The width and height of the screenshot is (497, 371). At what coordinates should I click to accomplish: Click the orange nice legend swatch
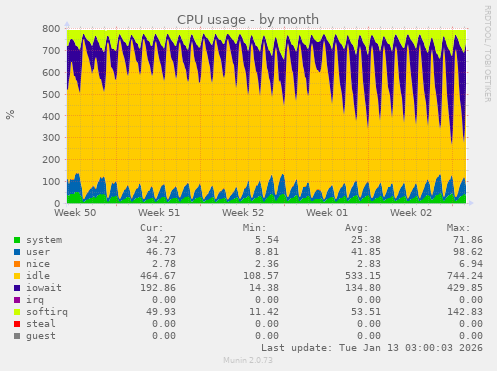17,264
